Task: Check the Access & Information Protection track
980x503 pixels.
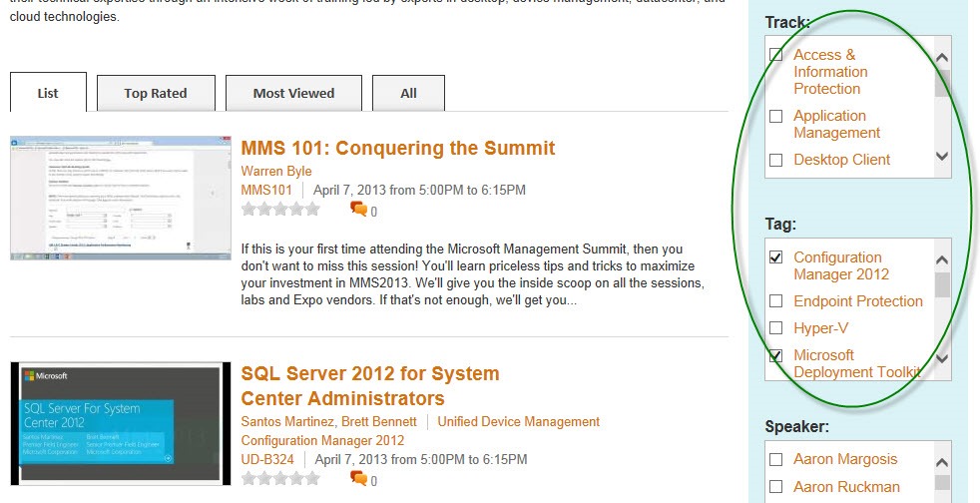Action: click(776, 55)
